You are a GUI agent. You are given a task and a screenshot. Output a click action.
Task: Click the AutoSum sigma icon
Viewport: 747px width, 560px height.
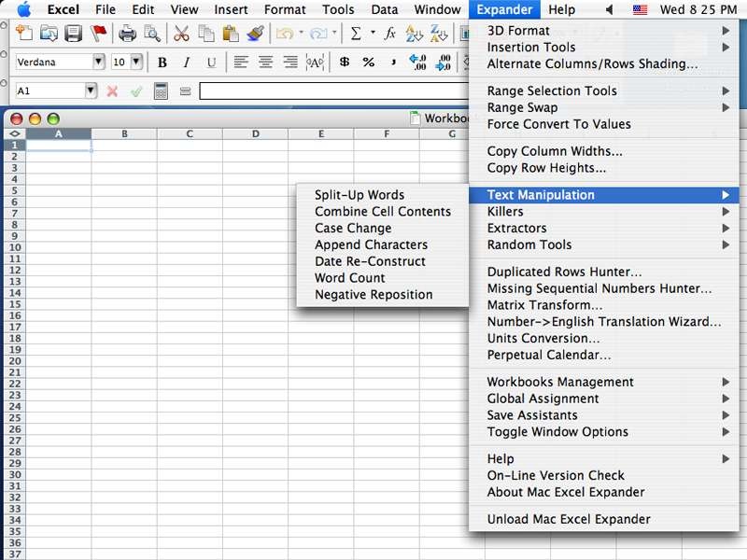point(356,34)
